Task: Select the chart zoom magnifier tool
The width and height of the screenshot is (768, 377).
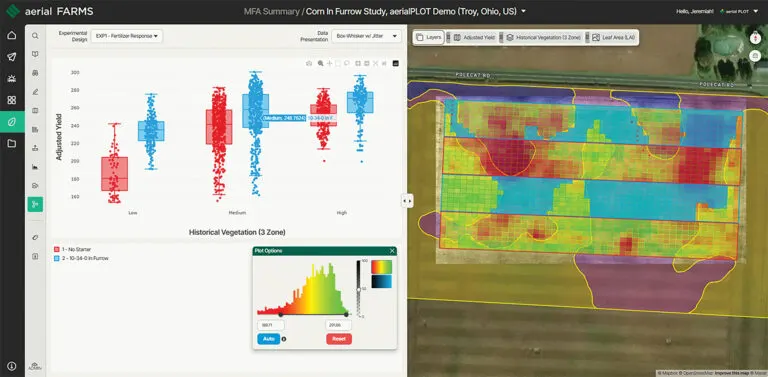Action: (x=320, y=63)
